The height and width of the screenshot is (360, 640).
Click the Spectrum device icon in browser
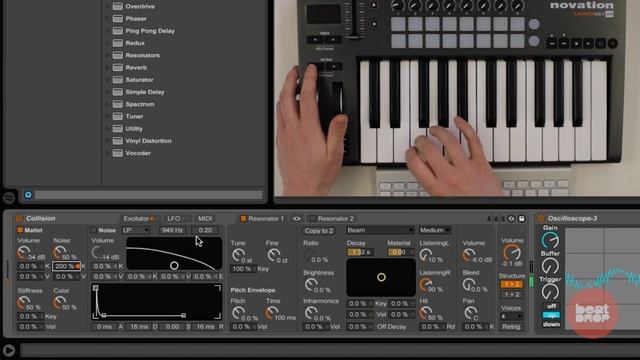pos(118,104)
